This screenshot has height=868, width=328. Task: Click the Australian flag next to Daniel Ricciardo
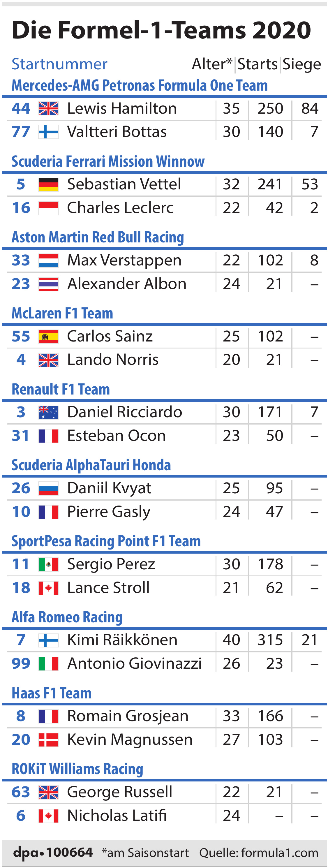[48, 412]
